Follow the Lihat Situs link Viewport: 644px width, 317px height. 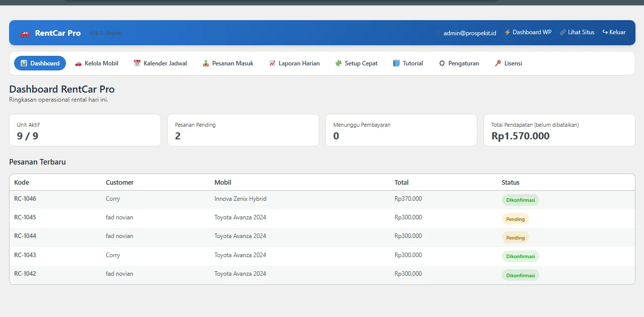(x=577, y=32)
